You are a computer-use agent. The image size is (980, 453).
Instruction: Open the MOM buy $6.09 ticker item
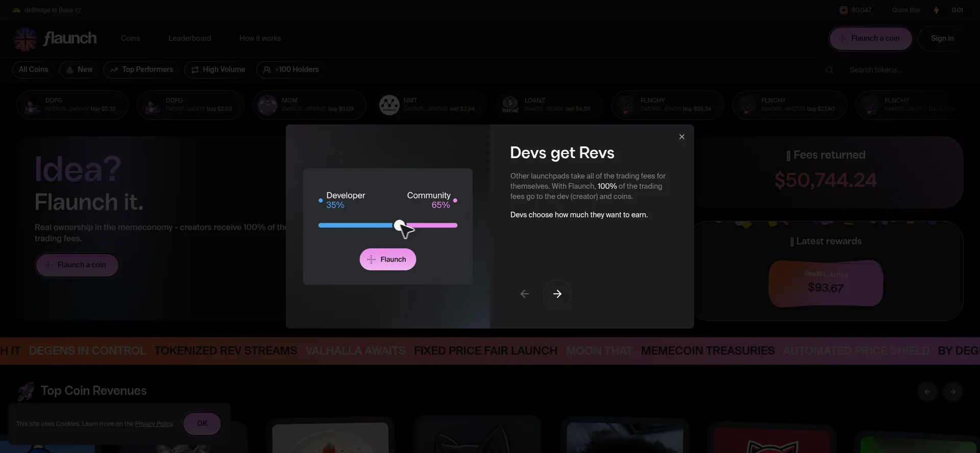[309, 105]
